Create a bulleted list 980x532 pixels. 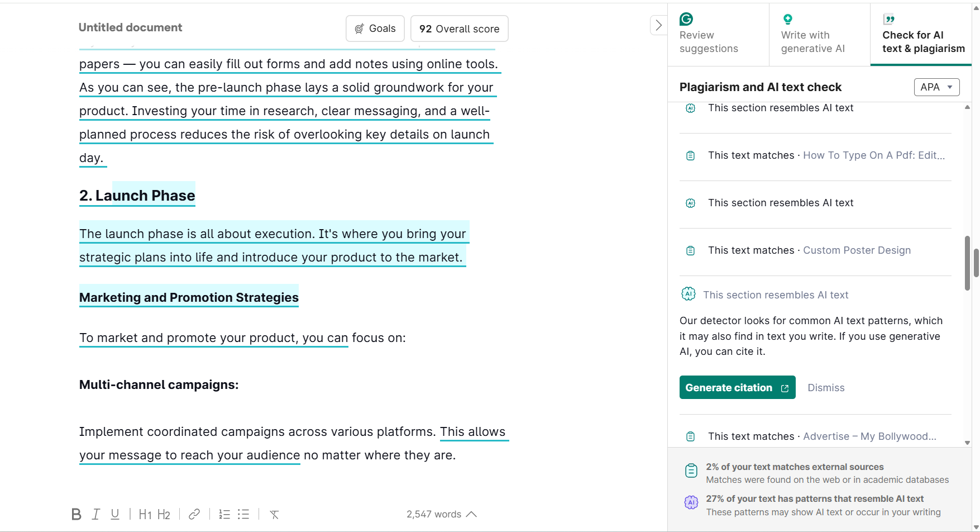click(243, 514)
